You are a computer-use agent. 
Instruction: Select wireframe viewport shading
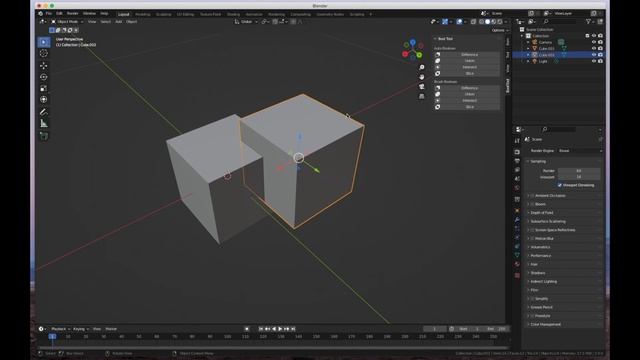(x=481, y=22)
